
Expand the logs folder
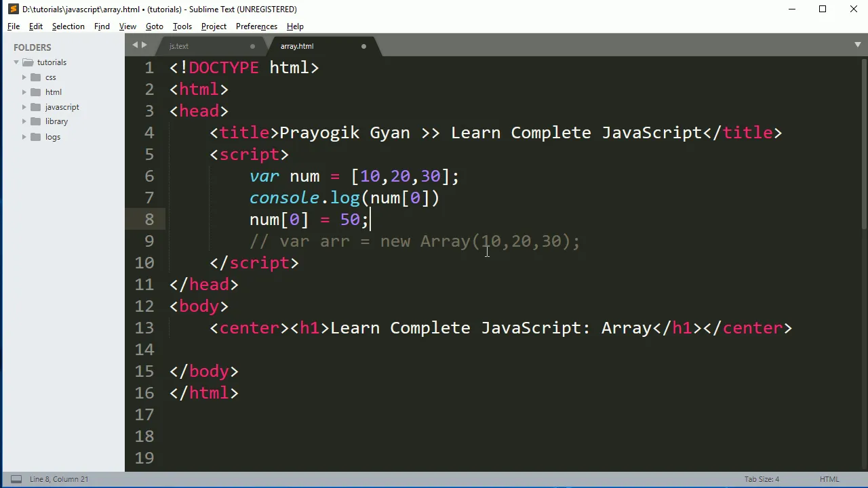[24, 137]
